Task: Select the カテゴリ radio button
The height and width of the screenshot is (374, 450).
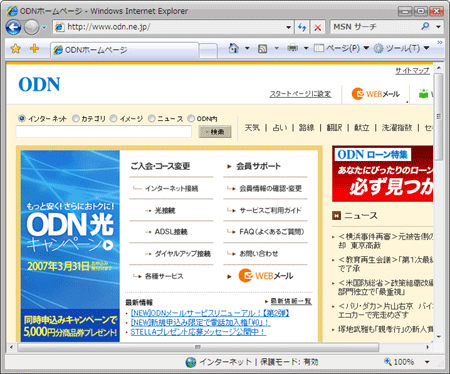Action: (76, 118)
